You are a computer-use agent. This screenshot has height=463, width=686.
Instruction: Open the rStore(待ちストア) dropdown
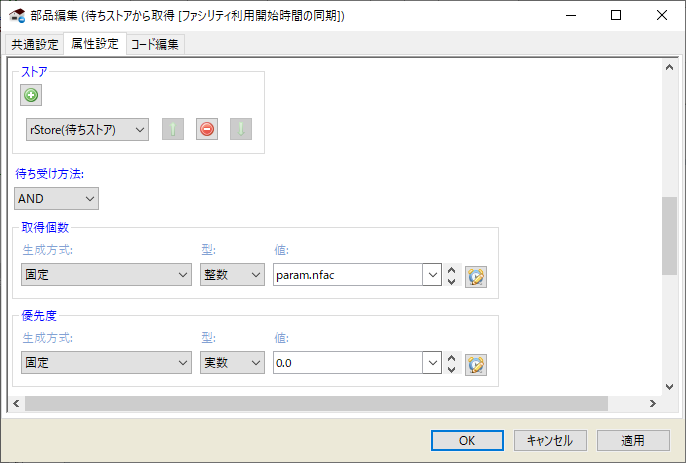pos(85,129)
